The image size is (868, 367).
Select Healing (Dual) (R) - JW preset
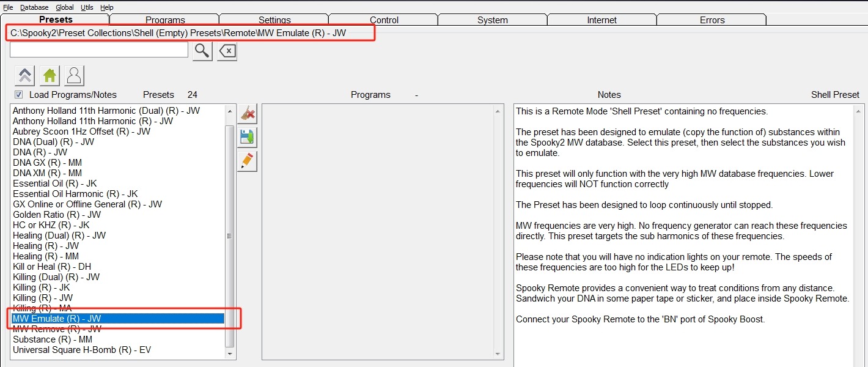click(59, 235)
